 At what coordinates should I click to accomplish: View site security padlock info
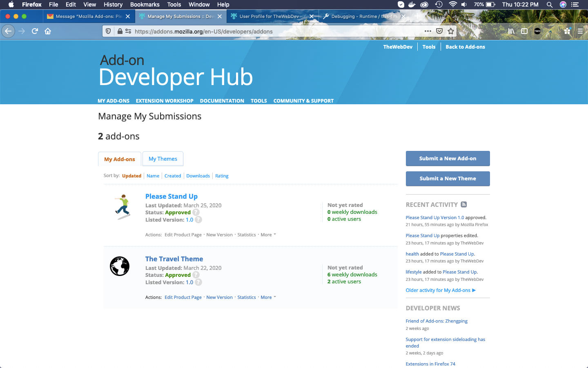[x=120, y=31]
